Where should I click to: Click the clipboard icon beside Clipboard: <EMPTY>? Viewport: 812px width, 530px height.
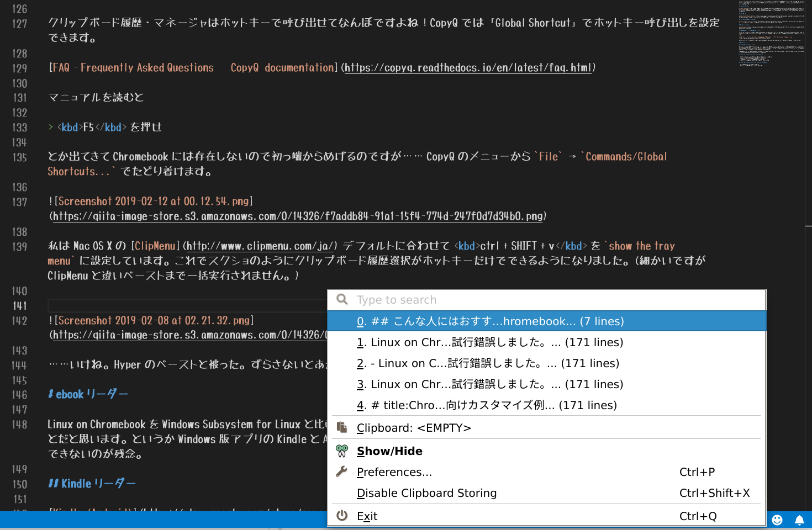tap(341, 427)
